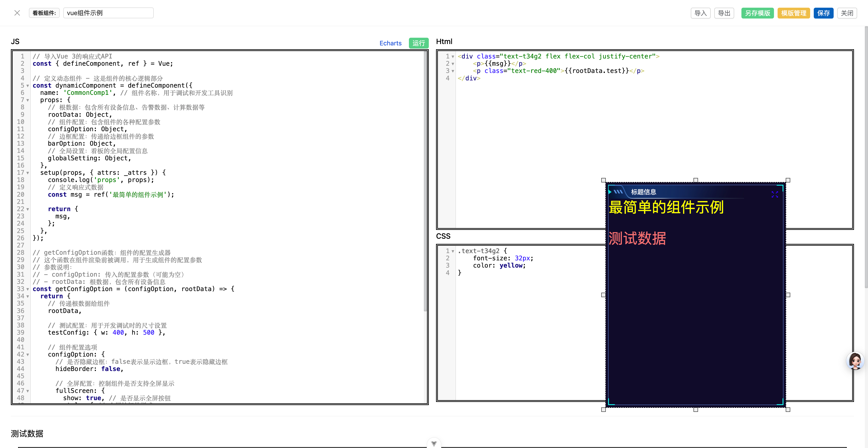This screenshot has width=868, height=448.
Task: Open the Echarts link
Action: [x=390, y=43]
